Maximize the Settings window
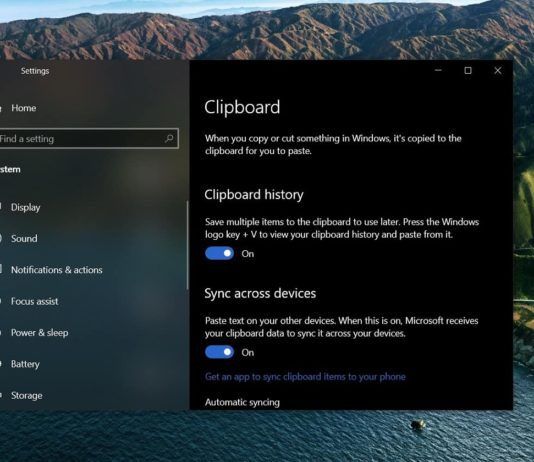The width and height of the screenshot is (534, 462). click(x=468, y=70)
